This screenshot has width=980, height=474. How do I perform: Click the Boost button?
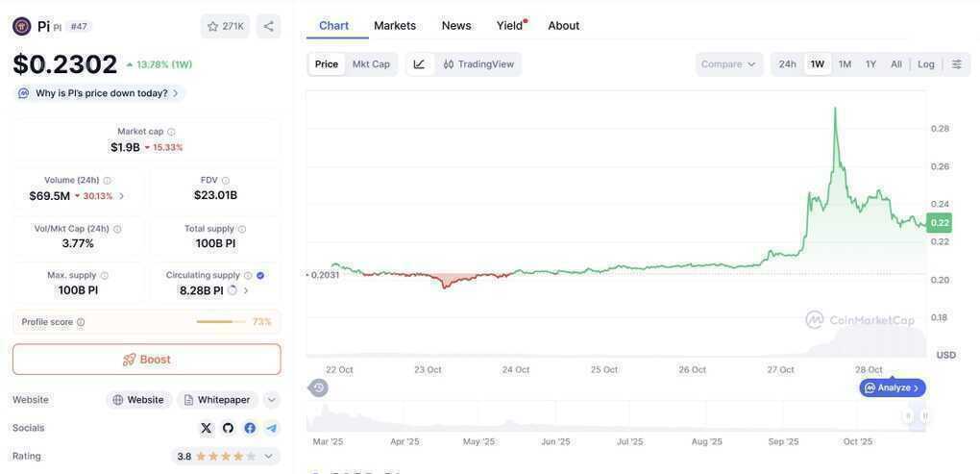pyautogui.click(x=147, y=360)
